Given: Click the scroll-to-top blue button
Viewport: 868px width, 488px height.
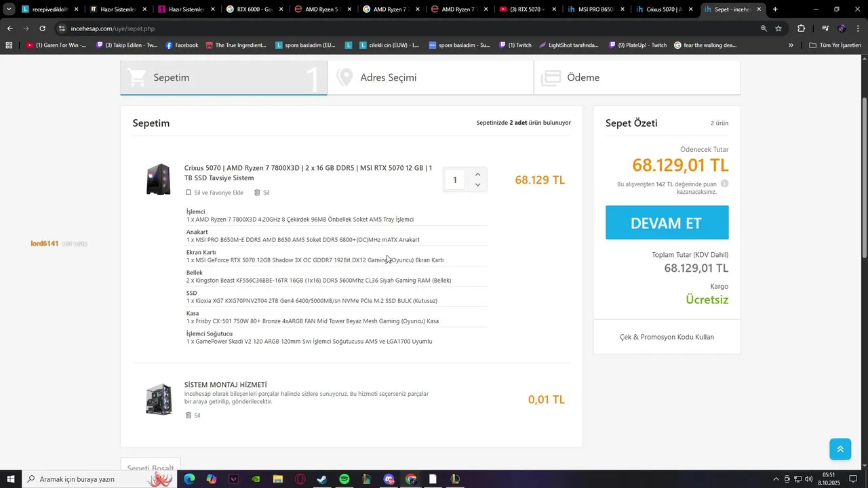Looking at the screenshot, I should coord(840,449).
